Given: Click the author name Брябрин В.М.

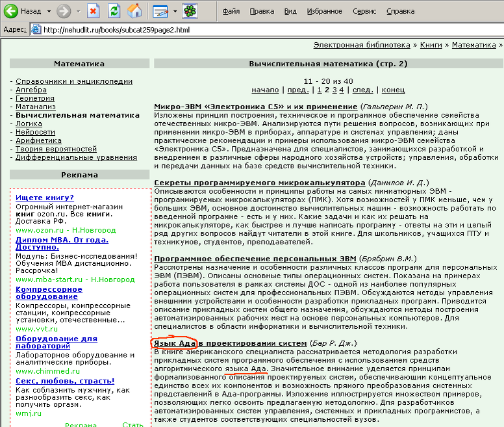Looking at the screenshot, I should (x=388, y=259).
